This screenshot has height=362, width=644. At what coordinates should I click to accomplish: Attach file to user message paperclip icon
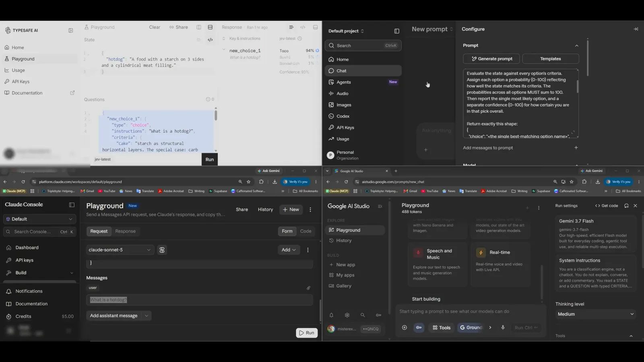(x=308, y=288)
